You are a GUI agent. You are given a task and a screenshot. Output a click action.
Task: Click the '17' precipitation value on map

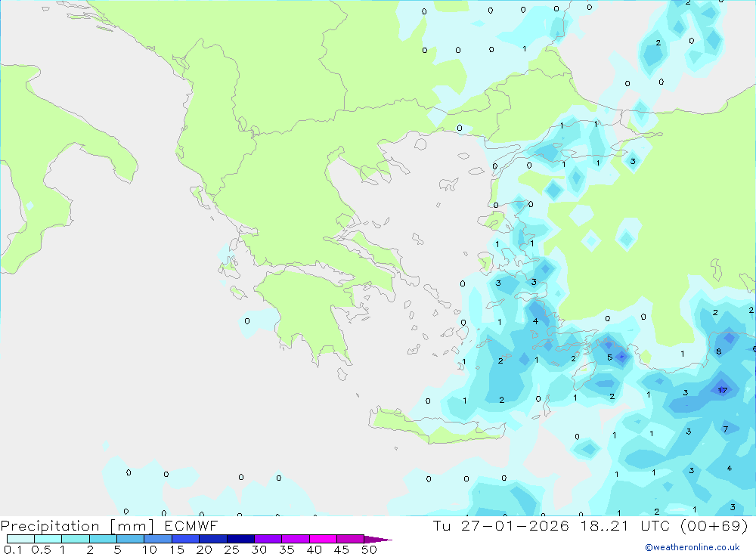pos(722,391)
